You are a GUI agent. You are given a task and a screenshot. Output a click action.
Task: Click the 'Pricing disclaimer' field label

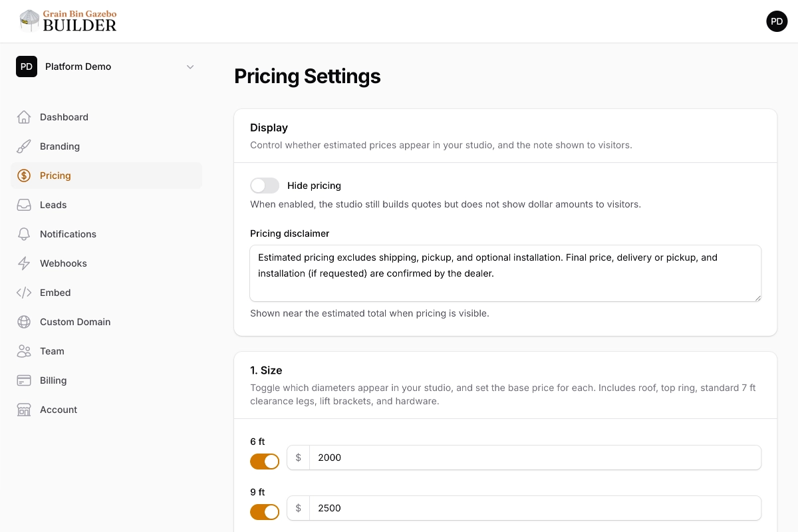pyautogui.click(x=289, y=233)
